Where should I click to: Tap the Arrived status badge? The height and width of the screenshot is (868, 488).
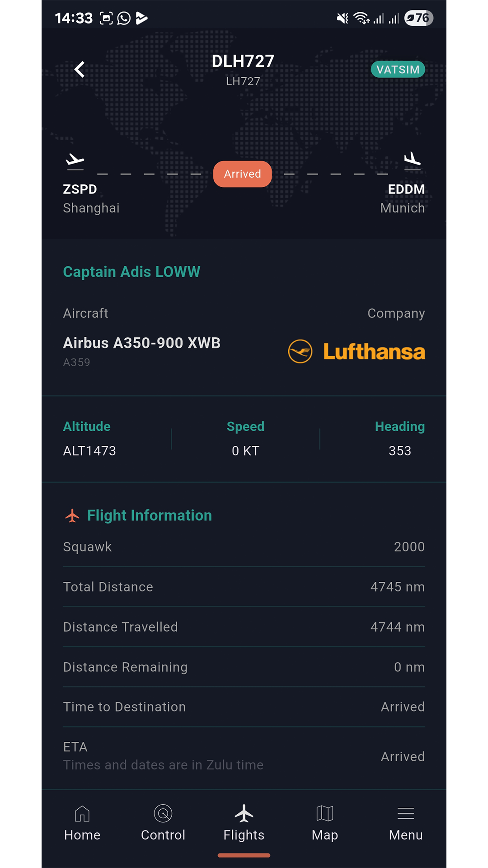click(243, 174)
